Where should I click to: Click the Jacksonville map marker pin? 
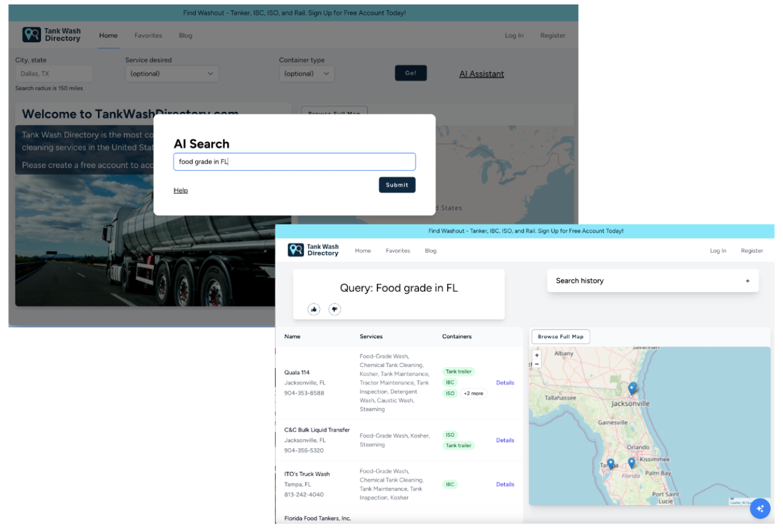click(633, 388)
